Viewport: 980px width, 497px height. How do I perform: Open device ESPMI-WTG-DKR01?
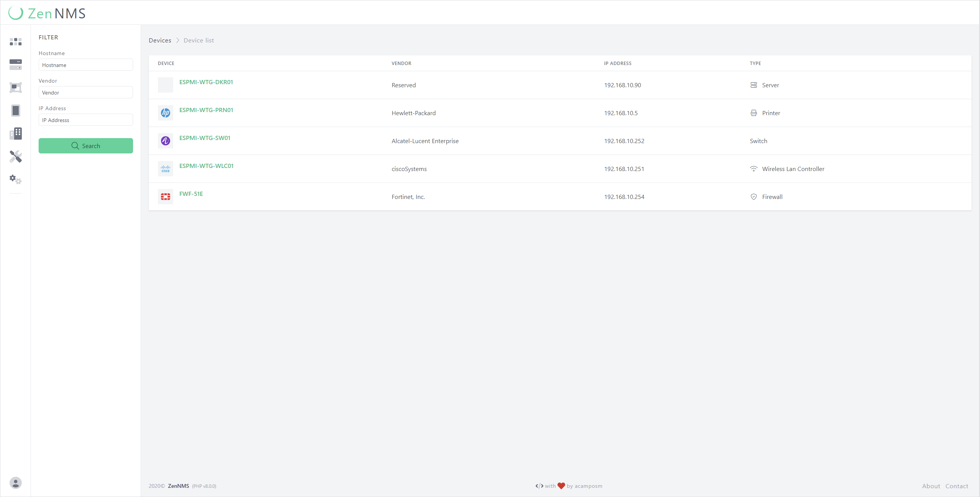pyautogui.click(x=206, y=82)
